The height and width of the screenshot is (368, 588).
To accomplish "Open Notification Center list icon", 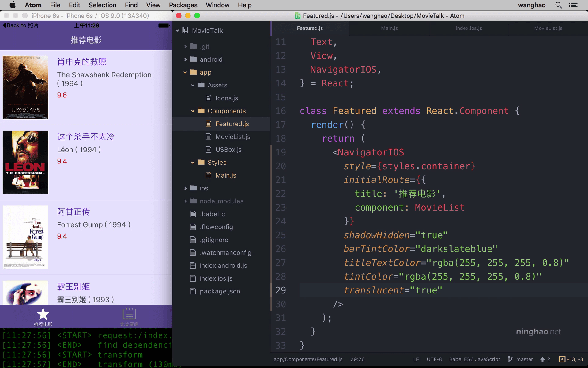I will click(573, 5).
